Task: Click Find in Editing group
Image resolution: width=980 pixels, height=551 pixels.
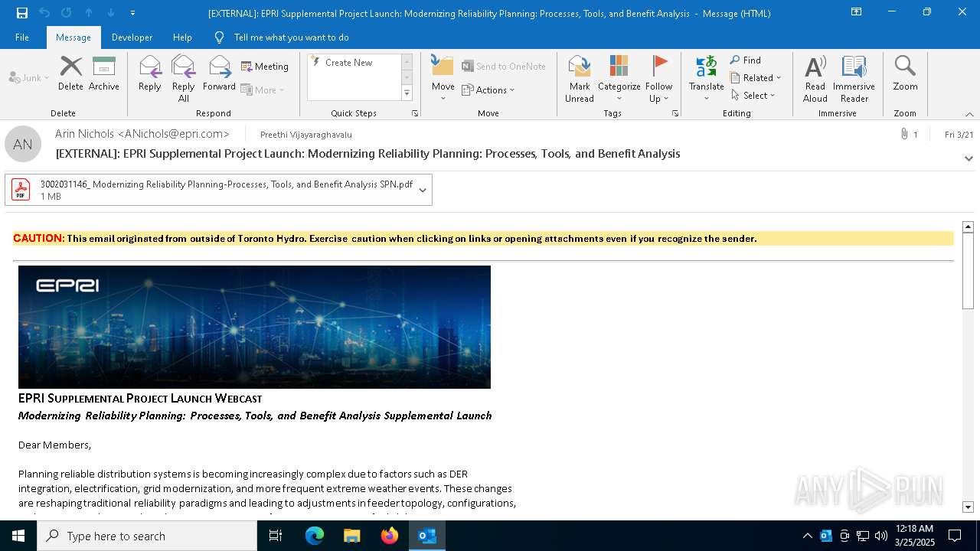Action: tap(746, 60)
